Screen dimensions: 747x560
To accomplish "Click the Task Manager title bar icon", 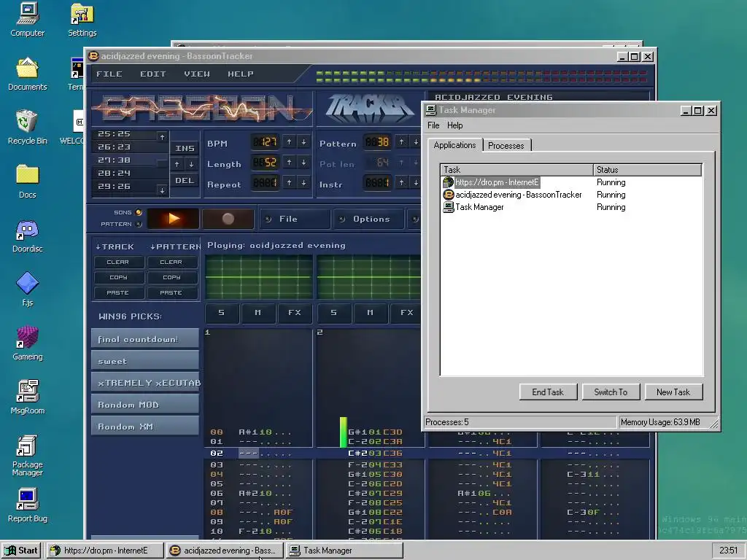I will click(x=431, y=110).
